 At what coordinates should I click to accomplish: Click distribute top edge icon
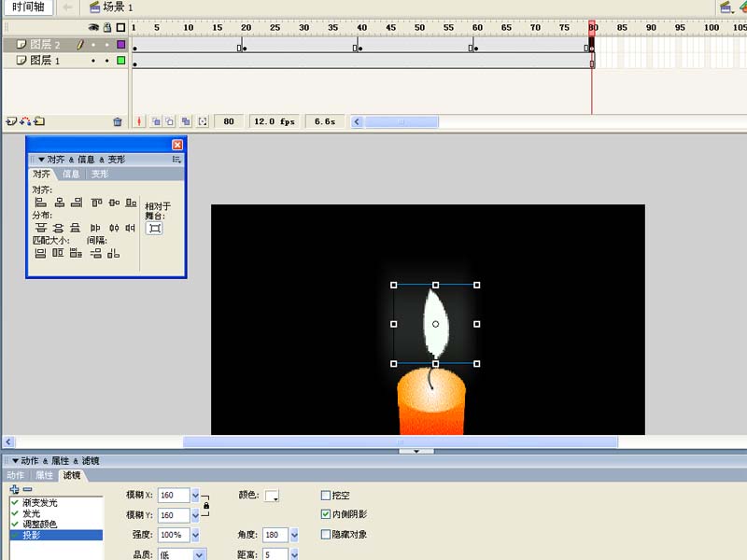[41, 228]
